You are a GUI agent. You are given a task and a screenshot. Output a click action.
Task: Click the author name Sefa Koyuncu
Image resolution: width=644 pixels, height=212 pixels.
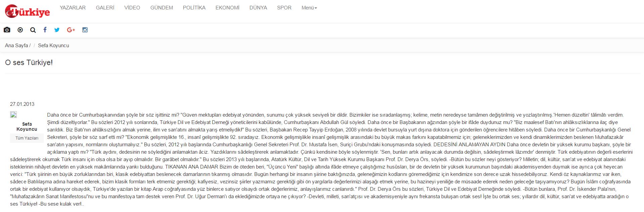coord(27,127)
